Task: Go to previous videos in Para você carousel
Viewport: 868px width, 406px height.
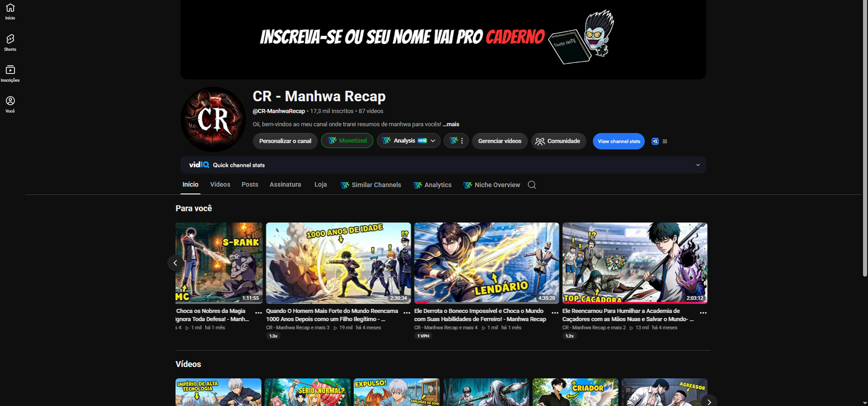Action: [x=175, y=263]
